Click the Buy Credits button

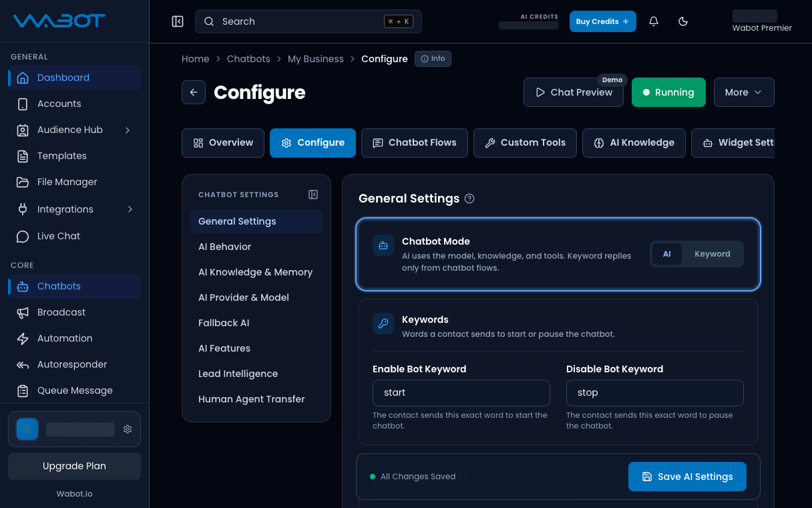click(603, 21)
